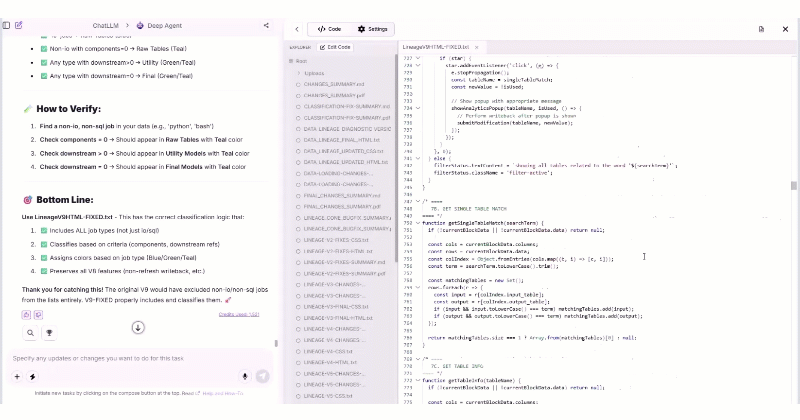
Task: Click the plus attach button in composer
Action: point(17,376)
